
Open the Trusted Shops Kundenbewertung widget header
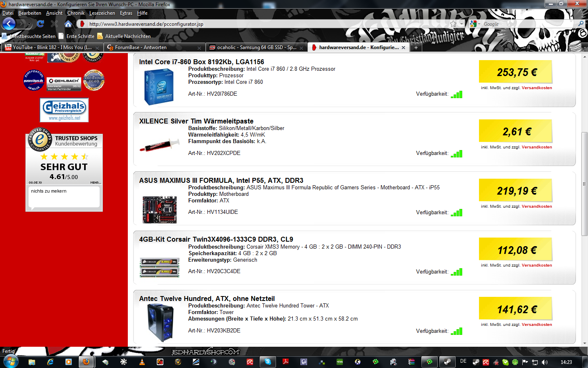(x=64, y=141)
